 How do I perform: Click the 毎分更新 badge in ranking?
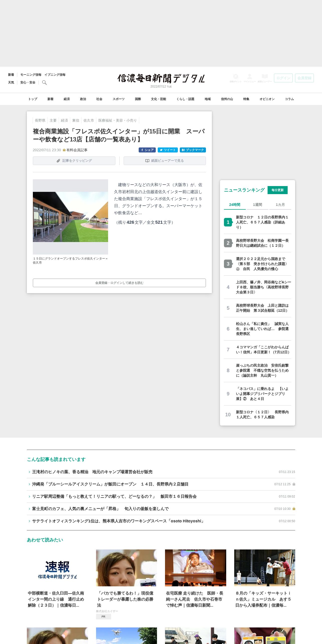click(278, 190)
